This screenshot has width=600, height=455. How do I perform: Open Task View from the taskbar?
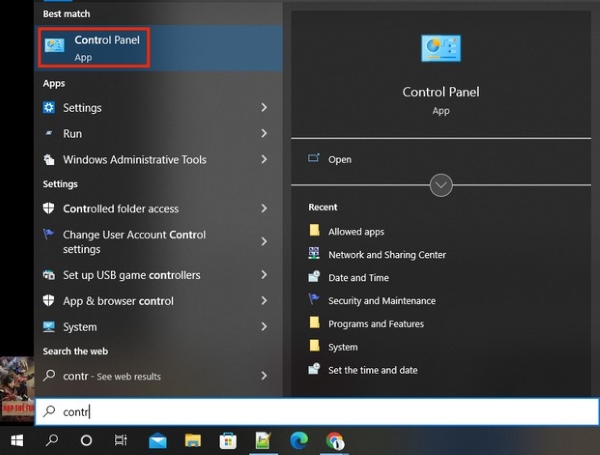[121, 440]
